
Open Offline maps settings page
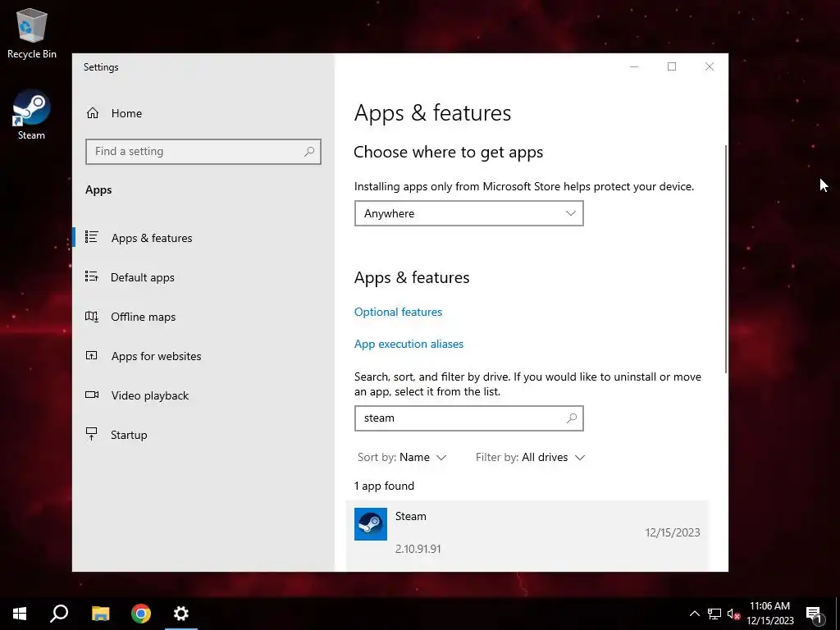tap(203, 317)
